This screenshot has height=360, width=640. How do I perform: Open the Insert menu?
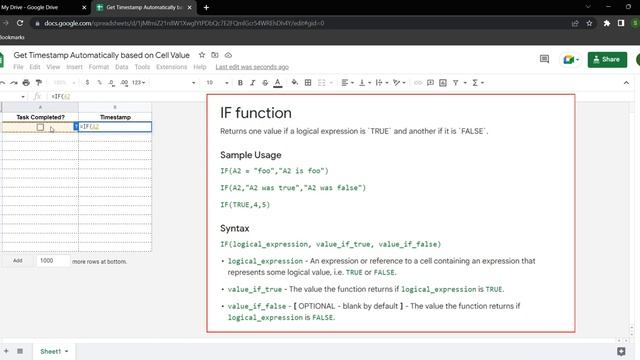click(x=74, y=67)
